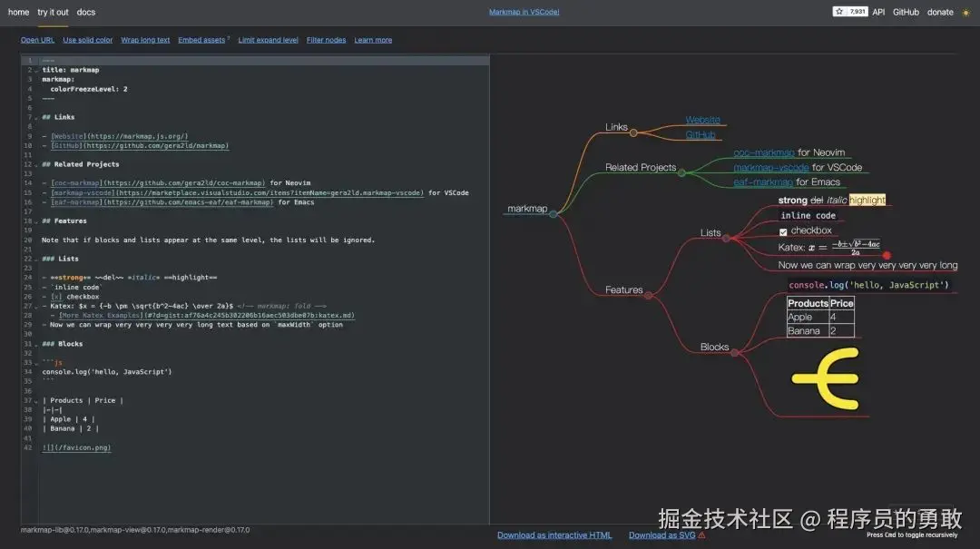Switch to the "home" tab

[17, 12]
